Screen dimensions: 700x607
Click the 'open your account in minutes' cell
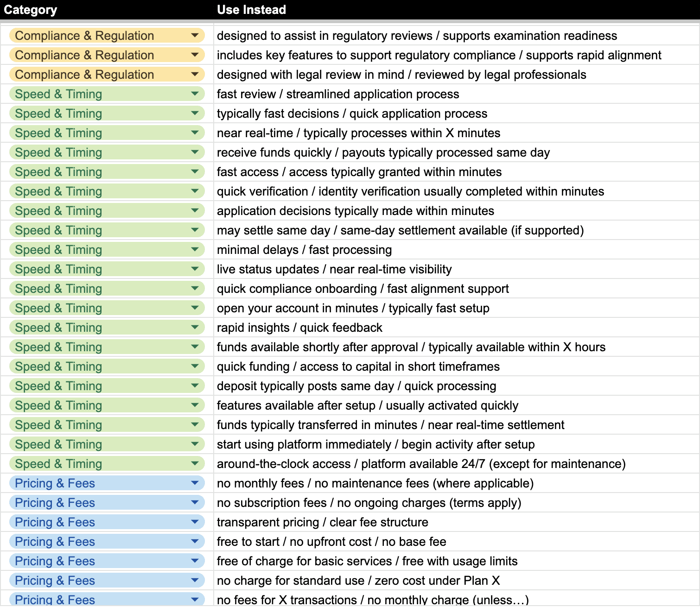click(x=352, y=308)
